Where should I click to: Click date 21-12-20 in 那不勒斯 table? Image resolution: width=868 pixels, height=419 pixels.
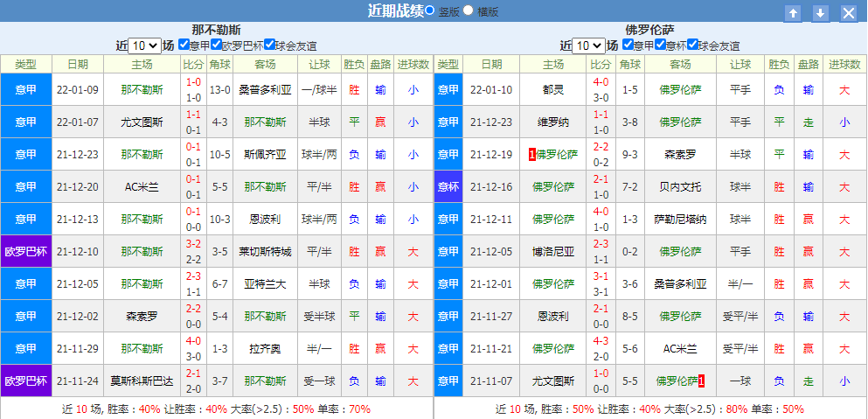point(78,187)
